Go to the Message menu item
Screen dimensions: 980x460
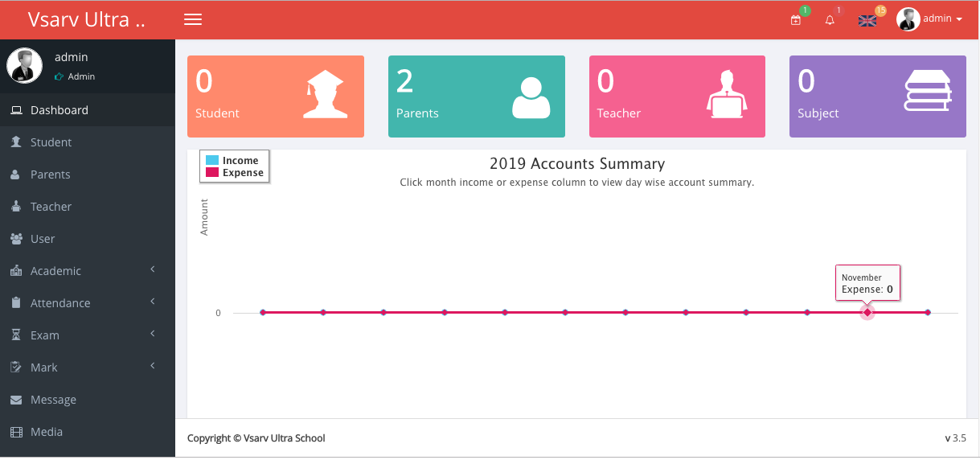[x=53, y=400]
